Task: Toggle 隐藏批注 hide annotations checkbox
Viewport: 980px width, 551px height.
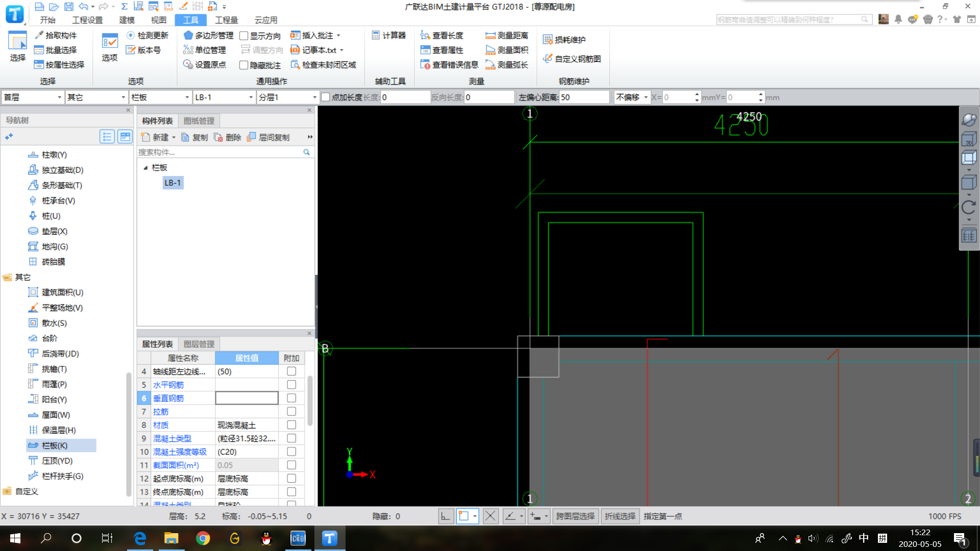Action: (x=244, y=65)
